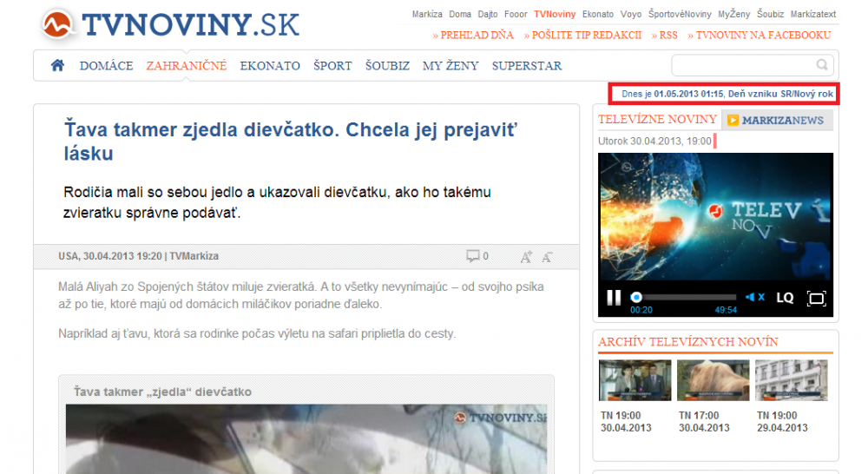Open the Markíza top link
868x474 pixels.
tap(427, 15)
